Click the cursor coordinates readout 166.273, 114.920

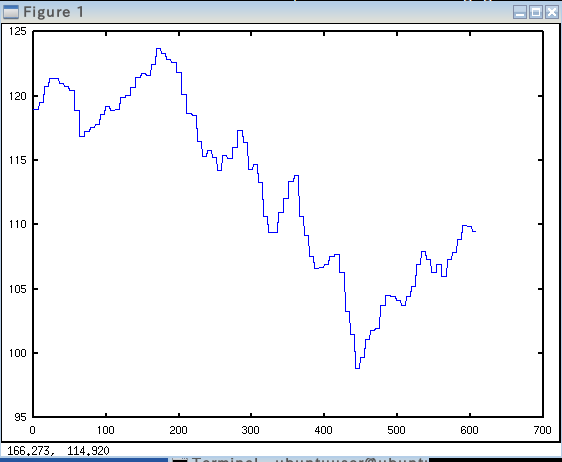[x=58, y=451]
